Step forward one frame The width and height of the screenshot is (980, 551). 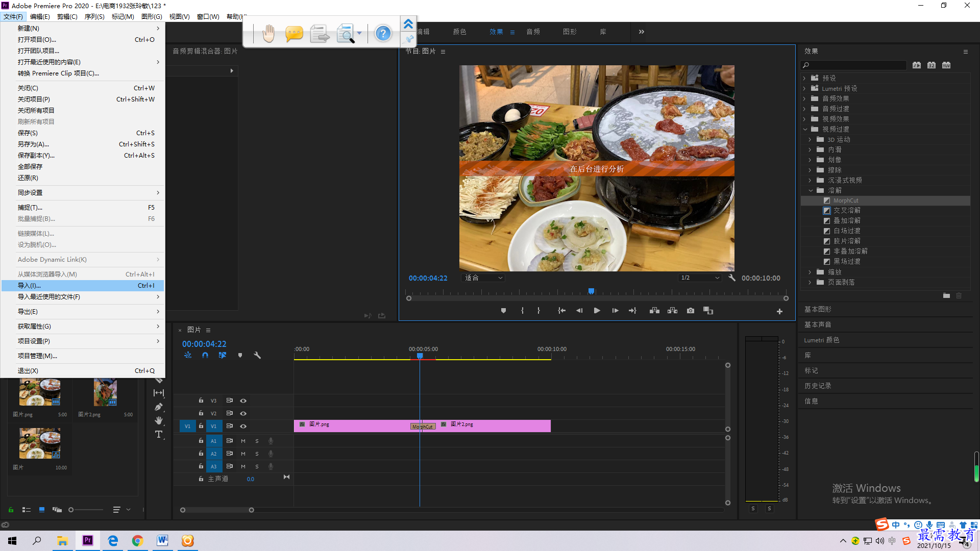pos(615,311)
